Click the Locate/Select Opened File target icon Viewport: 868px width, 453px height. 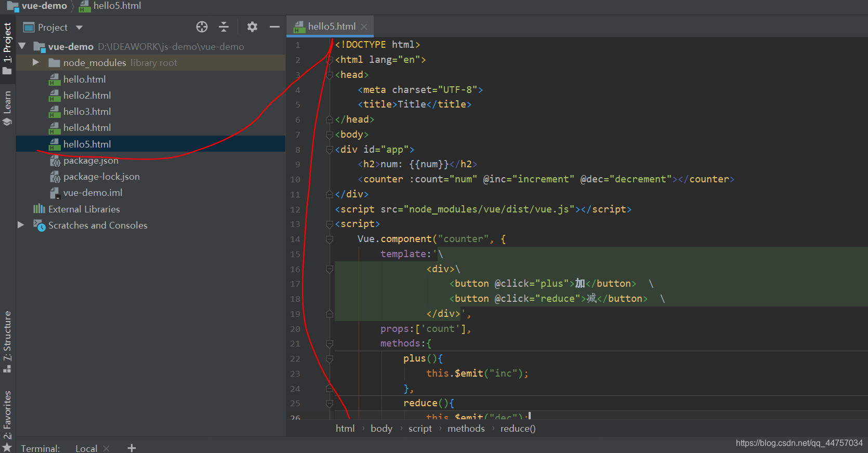tap(202, 27)
